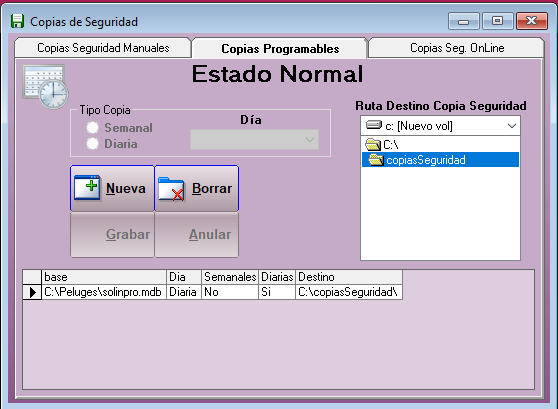Viewport: 558px width, 409px height.
Task: Click the Dia column header
Action: 184,277
